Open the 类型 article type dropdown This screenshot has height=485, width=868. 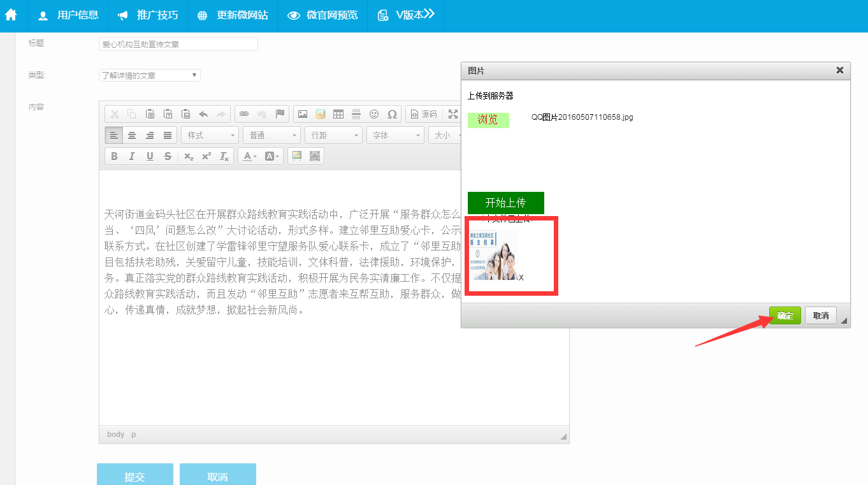[x=150, y=75]
